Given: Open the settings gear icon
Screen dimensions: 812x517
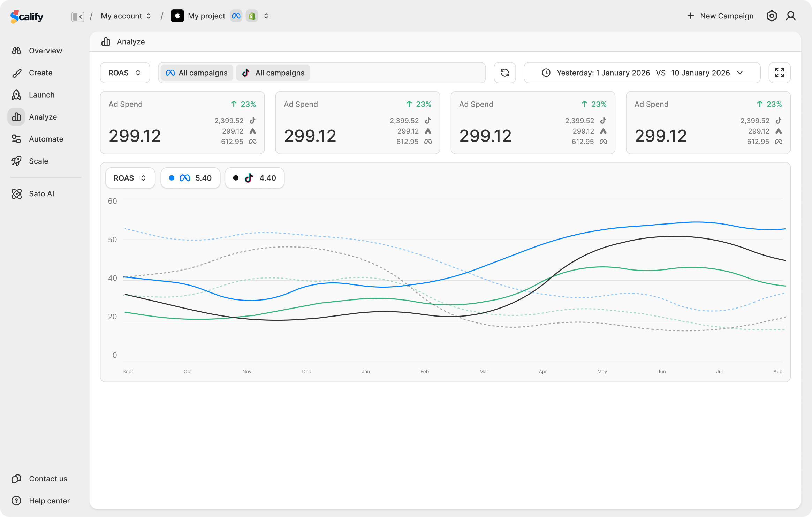Looking at the screenshot, I should [772, 16].
